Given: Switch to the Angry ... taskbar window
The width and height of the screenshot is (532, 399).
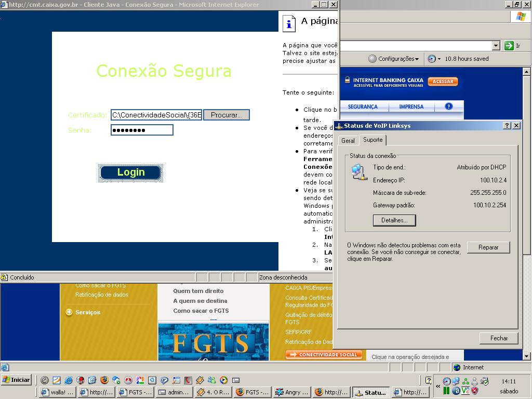Looking at the screenshot, I should click(292, 392).
